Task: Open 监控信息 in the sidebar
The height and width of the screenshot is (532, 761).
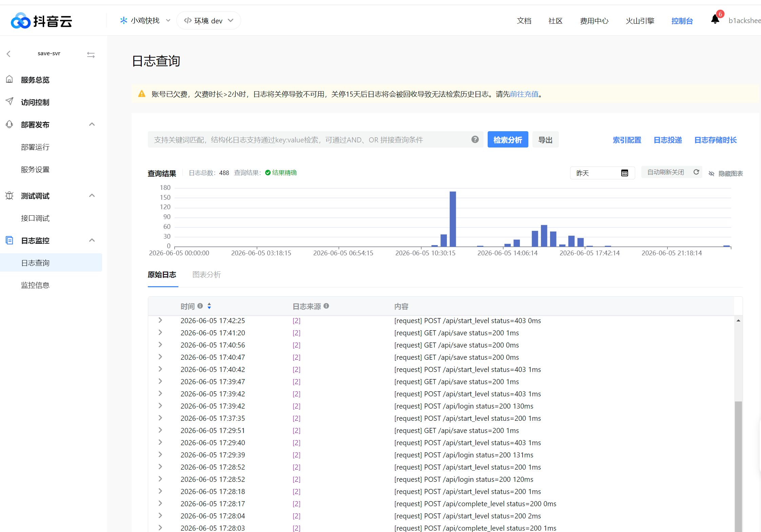Action: [35, 285]
